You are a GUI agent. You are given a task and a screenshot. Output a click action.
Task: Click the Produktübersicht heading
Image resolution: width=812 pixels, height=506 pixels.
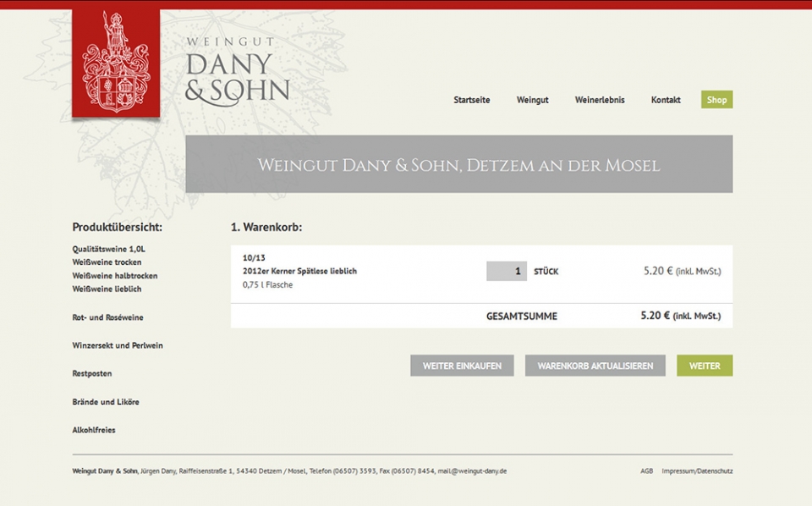pyautogui.click(x=117, y=227)
